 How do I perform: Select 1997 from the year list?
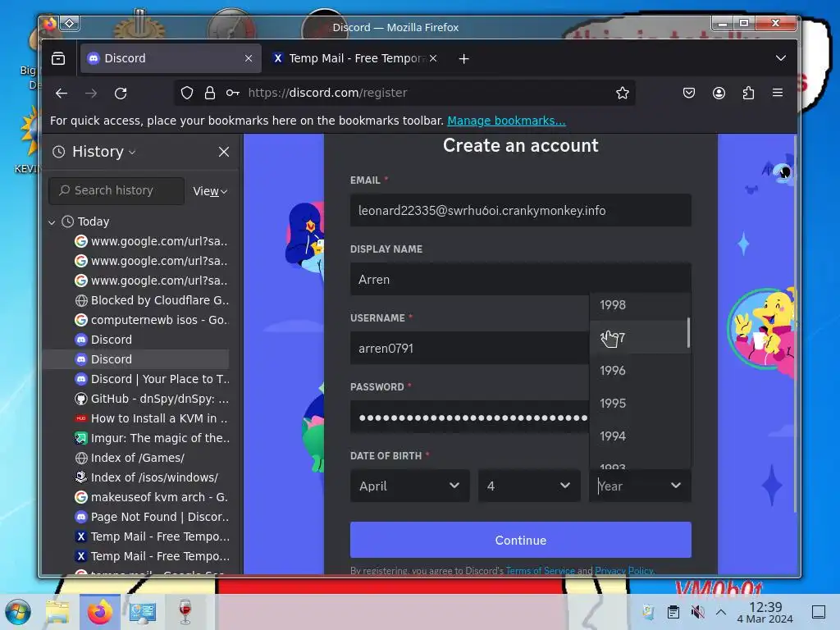(x=638, y=337)
